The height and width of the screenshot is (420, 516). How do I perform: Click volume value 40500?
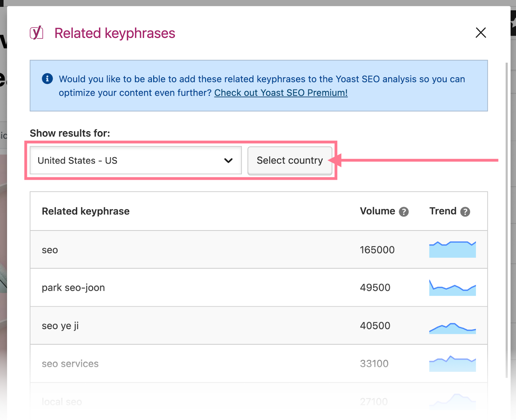point(375,326)
